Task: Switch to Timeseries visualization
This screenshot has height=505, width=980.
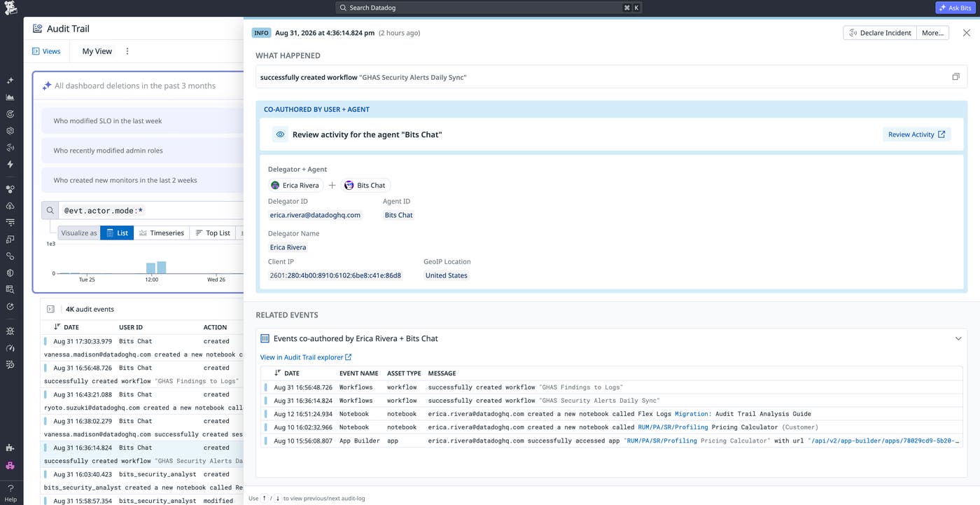Action: tap(162, 233)
